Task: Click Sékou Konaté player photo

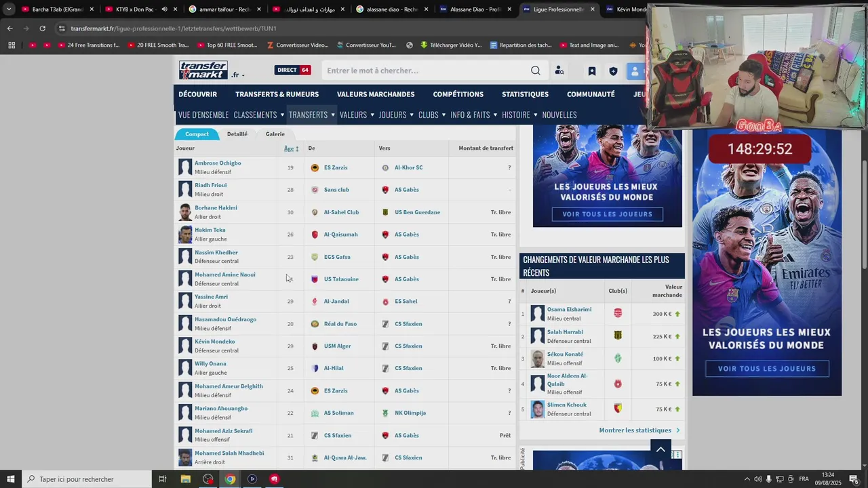Action: pyautogui.click(x=538, y=359)
